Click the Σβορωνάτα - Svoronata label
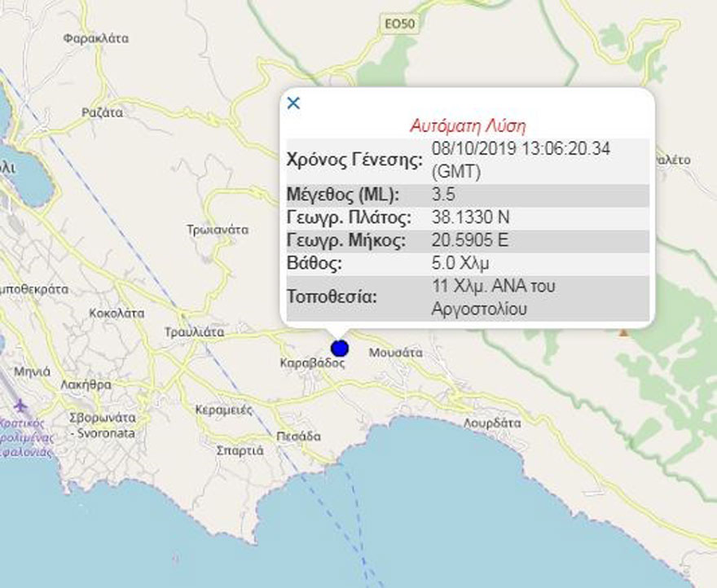This screenshot has width=717, height=588. point(103,423)
